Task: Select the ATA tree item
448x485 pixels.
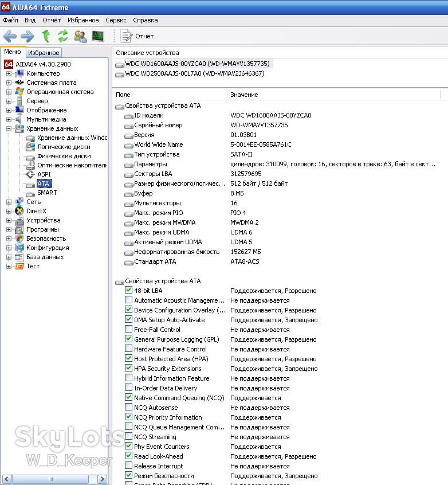Action: point(43,183)
